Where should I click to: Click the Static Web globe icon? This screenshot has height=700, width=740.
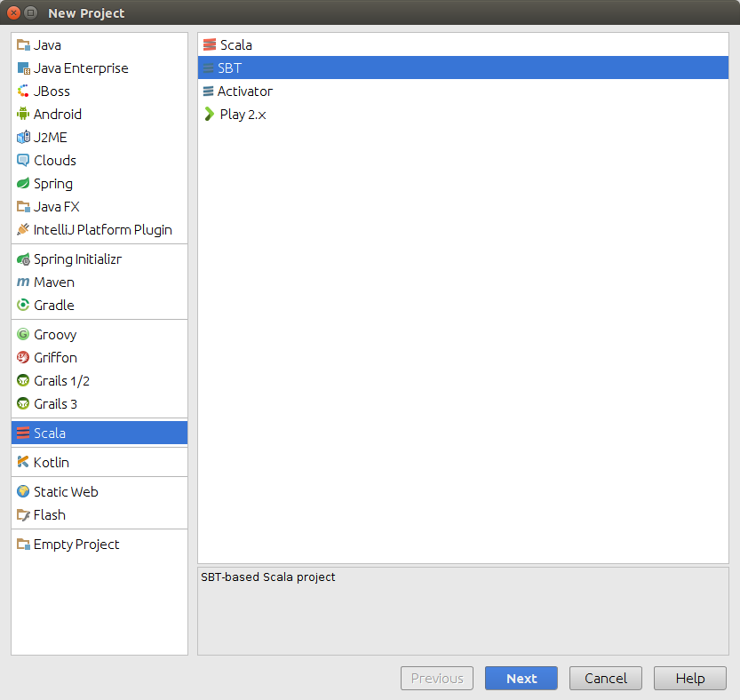pyautogui.click(x=23, y=491)
